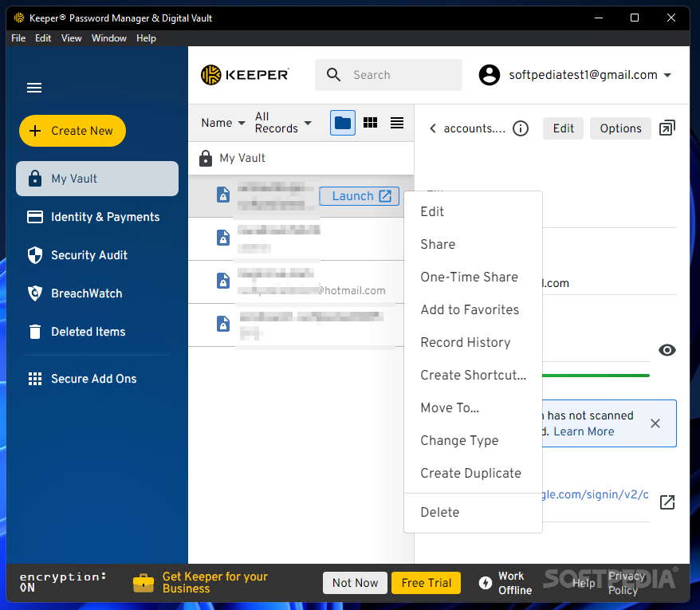Open the Edit menu in menu bar

43,38
